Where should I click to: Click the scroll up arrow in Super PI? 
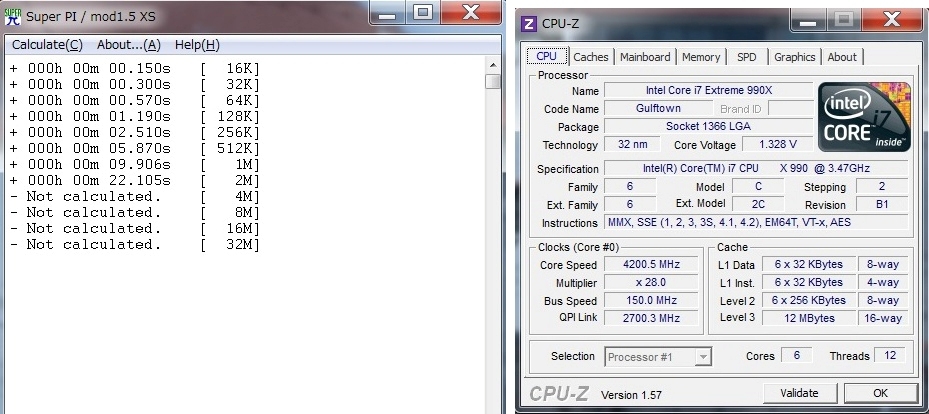pos(492,65)
